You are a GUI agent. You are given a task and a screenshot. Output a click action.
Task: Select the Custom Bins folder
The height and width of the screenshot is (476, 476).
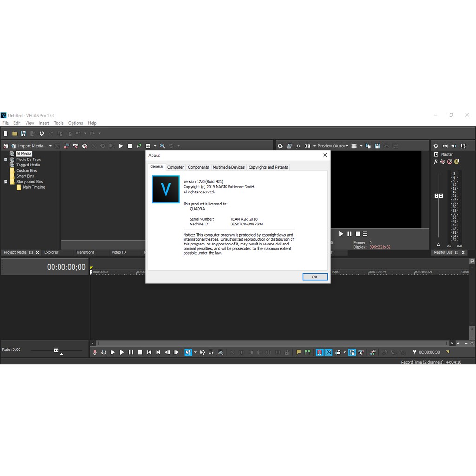pyautogui.click(x=26, y=171)
